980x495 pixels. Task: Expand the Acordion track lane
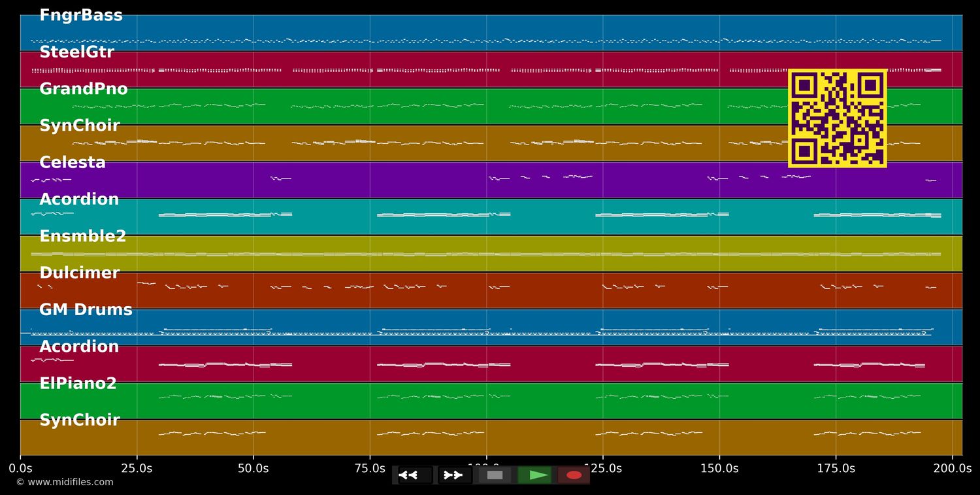tap(79, 199)
